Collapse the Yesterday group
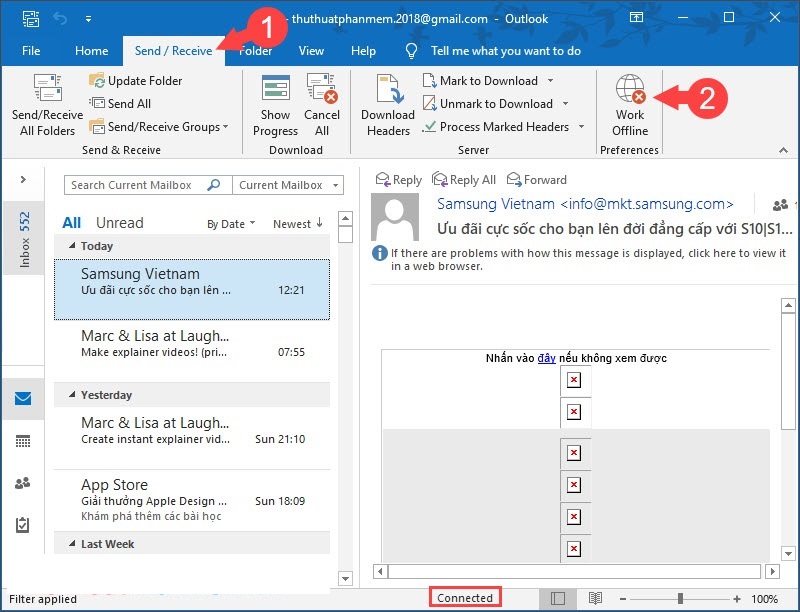Screen dimensions: 800x612 point(72,395)
